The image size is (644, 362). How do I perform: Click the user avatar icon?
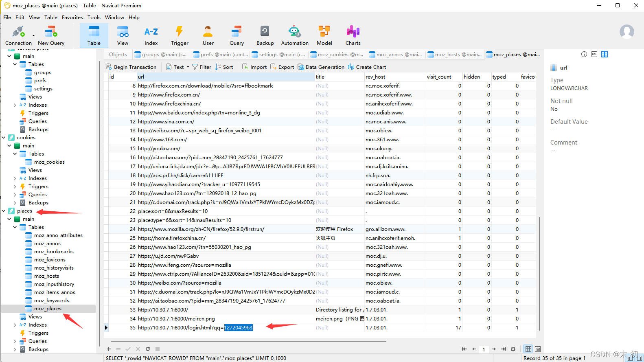626,31
